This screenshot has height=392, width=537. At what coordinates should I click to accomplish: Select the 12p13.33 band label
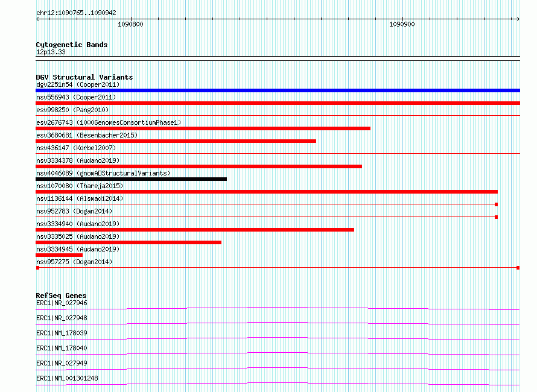point(51,52)
